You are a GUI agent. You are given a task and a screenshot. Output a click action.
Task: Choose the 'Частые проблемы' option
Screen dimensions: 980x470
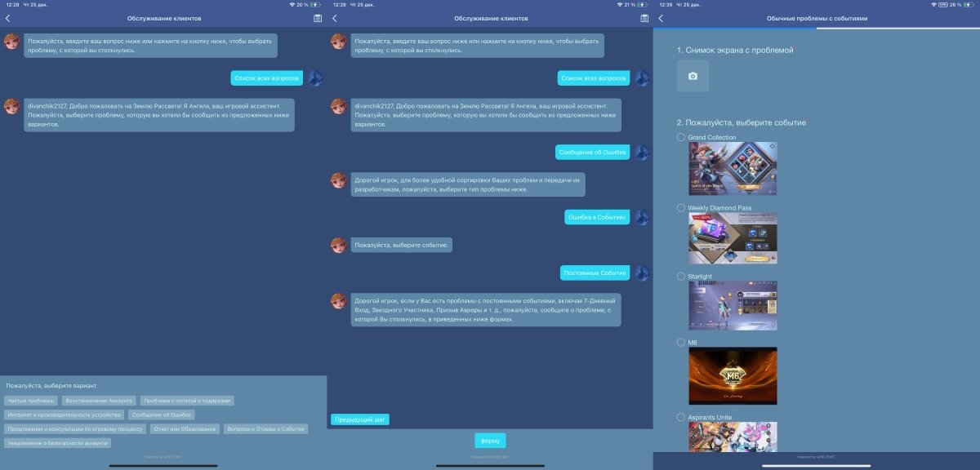pyautogui.click(x=31, y=401)
